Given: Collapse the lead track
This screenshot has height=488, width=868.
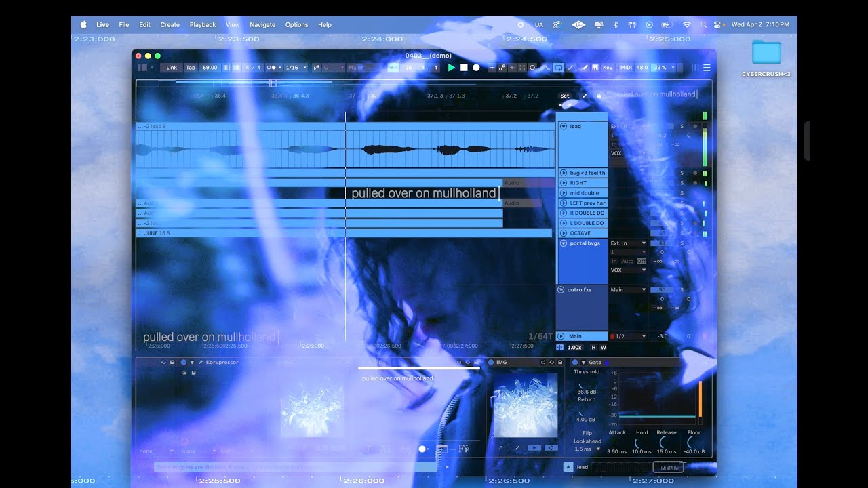Looking at the screenshot, I should coord(564,126).
